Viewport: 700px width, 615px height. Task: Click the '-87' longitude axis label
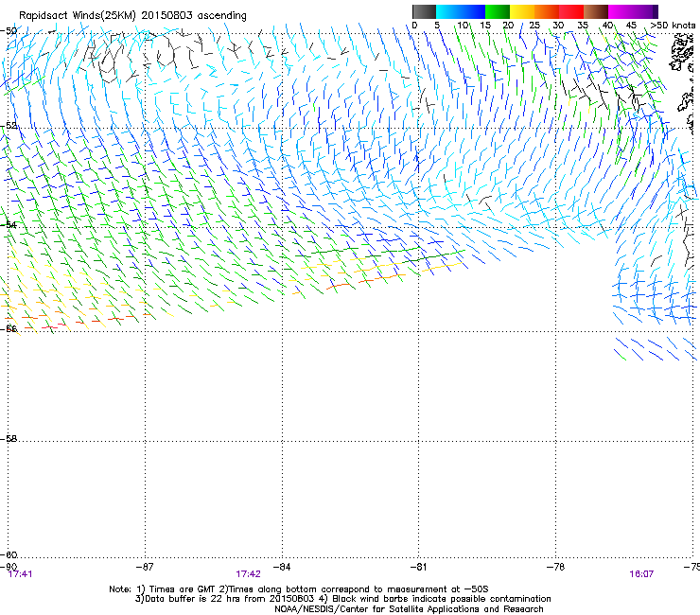(x=145, y=567)
